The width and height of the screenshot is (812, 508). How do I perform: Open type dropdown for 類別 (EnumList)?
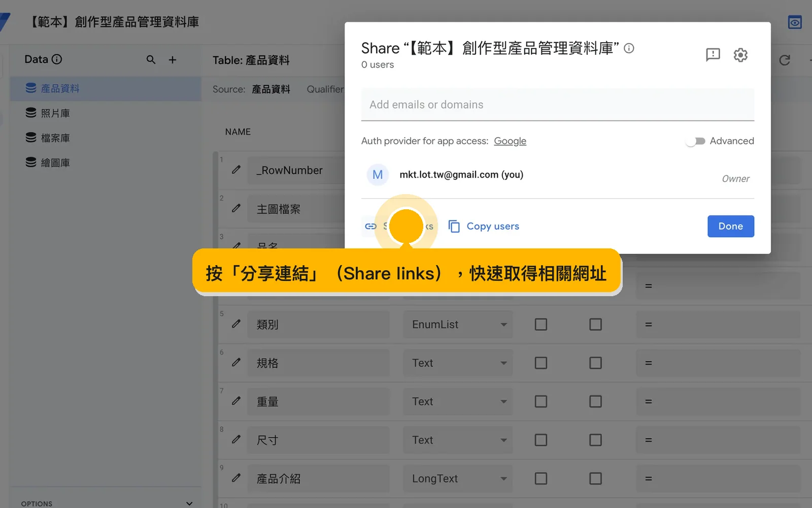point(458,325)
